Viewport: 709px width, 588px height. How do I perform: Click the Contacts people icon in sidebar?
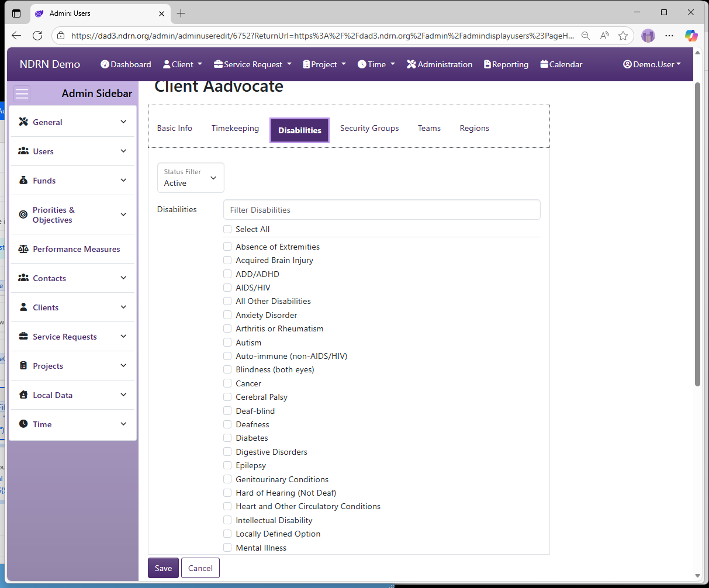23,278
